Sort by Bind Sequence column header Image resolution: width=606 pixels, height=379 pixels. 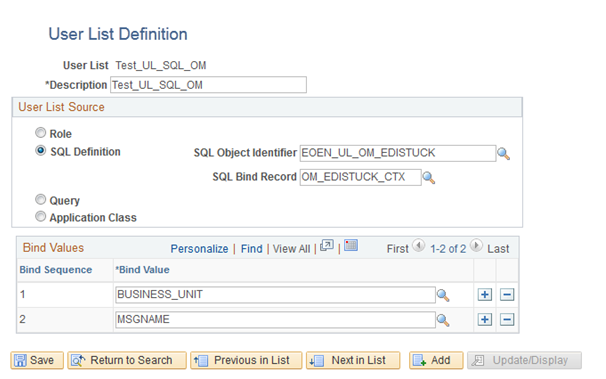coord(56,270)
